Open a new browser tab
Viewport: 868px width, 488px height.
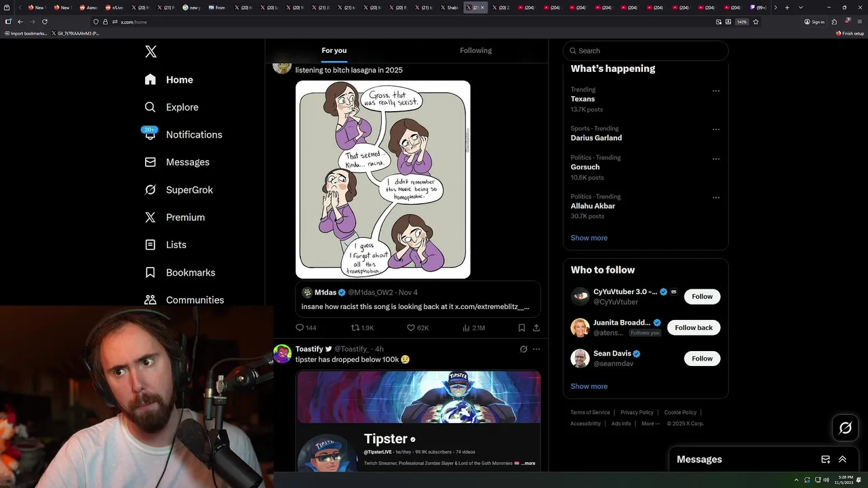pyautogui.click(x=787, y=7)
